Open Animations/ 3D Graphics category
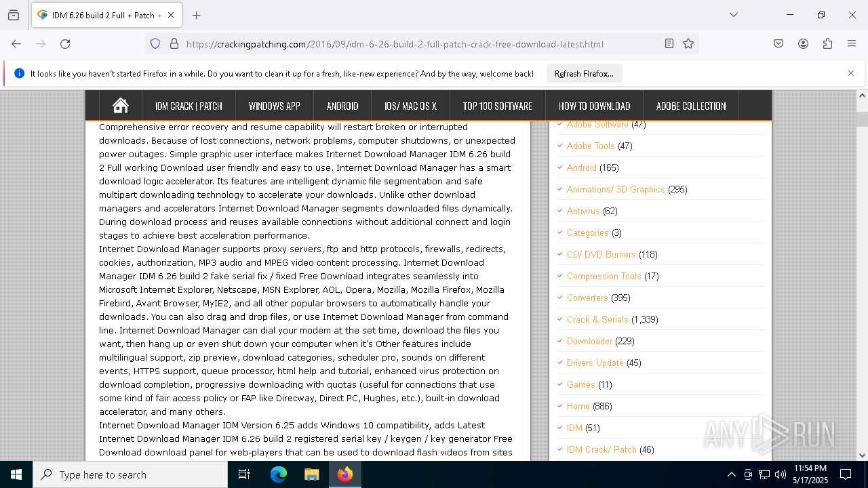This screenshot has height=488, width=868. click(x=616, y=189)
